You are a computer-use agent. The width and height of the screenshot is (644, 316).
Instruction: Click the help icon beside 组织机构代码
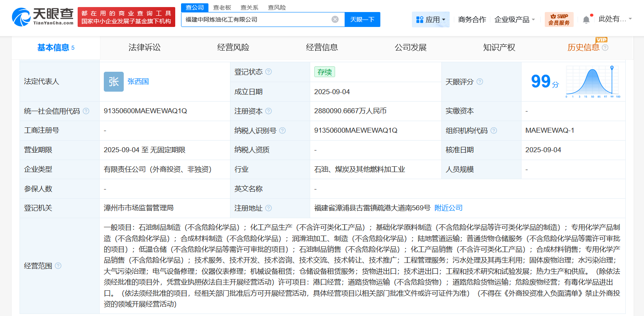[494, 130]
